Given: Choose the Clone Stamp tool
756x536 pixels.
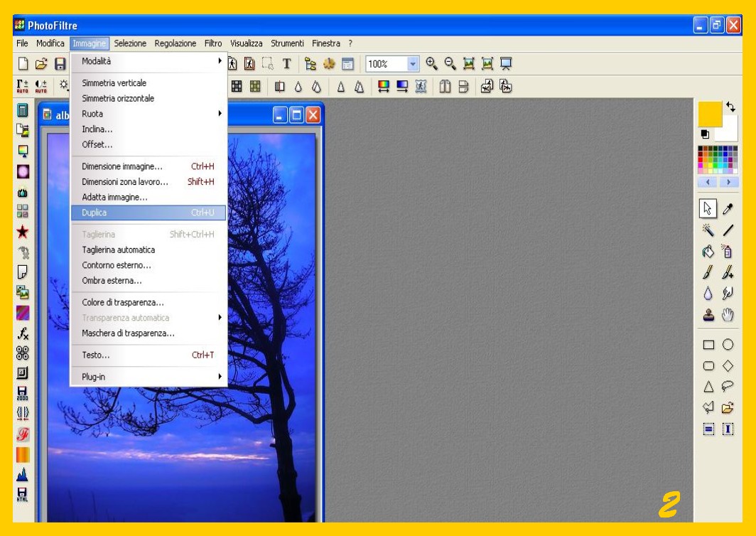Looking at the screenshot, I should (708, 315).
